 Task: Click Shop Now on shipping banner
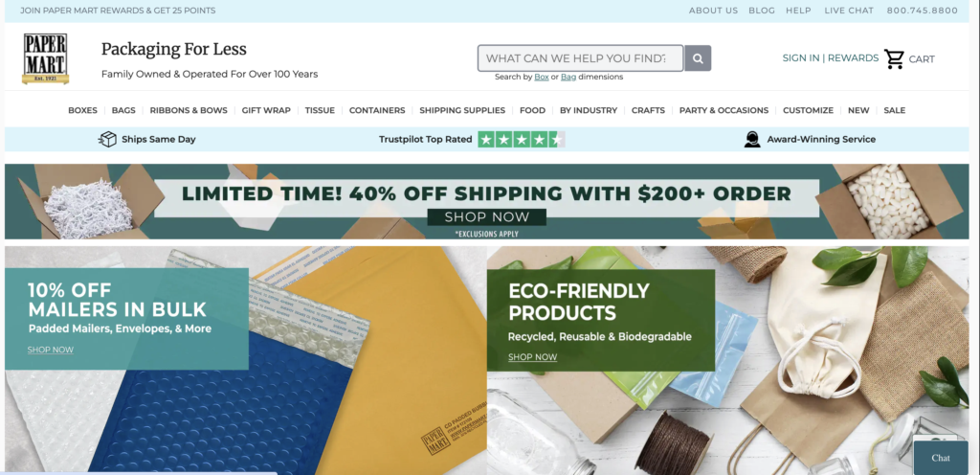(x=487, y=217)
